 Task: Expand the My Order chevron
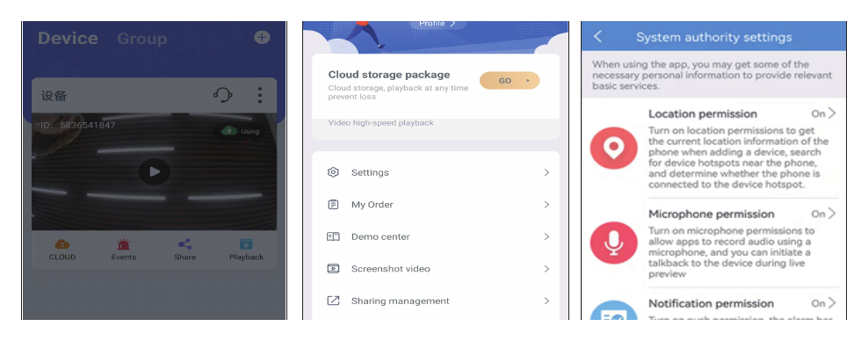point(546,204)
